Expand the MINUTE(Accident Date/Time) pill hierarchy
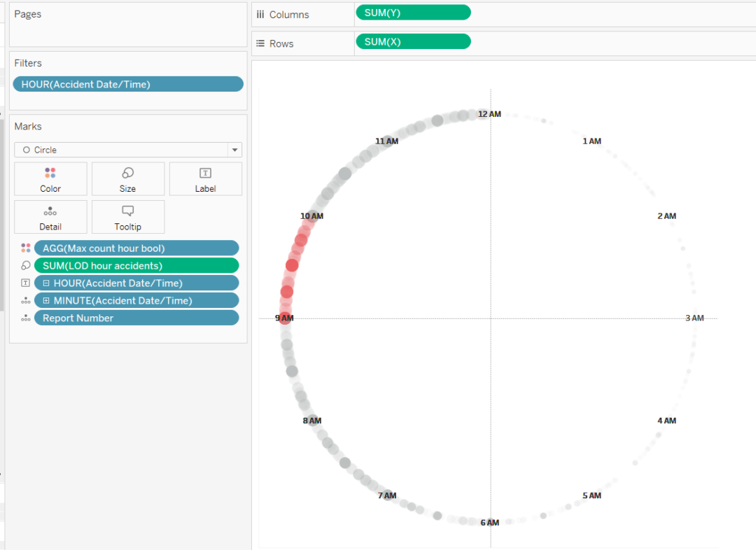 pos(47,300)
